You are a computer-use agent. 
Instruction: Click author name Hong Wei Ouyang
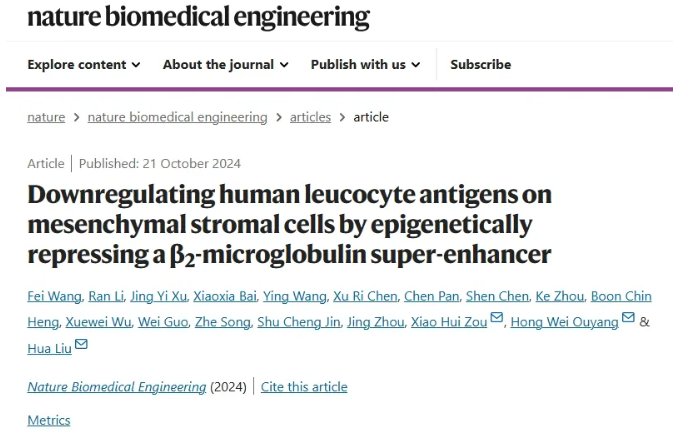[564, 322]
